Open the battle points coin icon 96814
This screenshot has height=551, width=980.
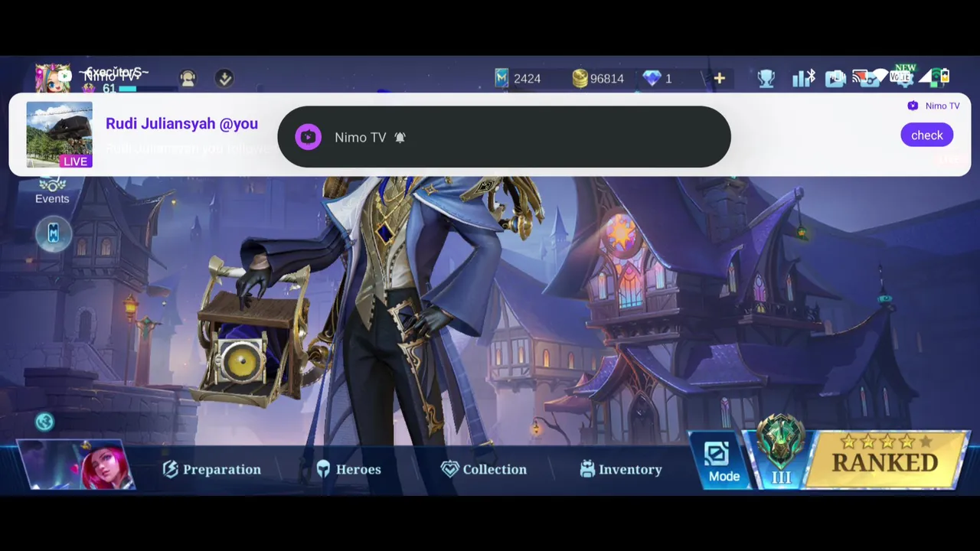click(580, 78)
